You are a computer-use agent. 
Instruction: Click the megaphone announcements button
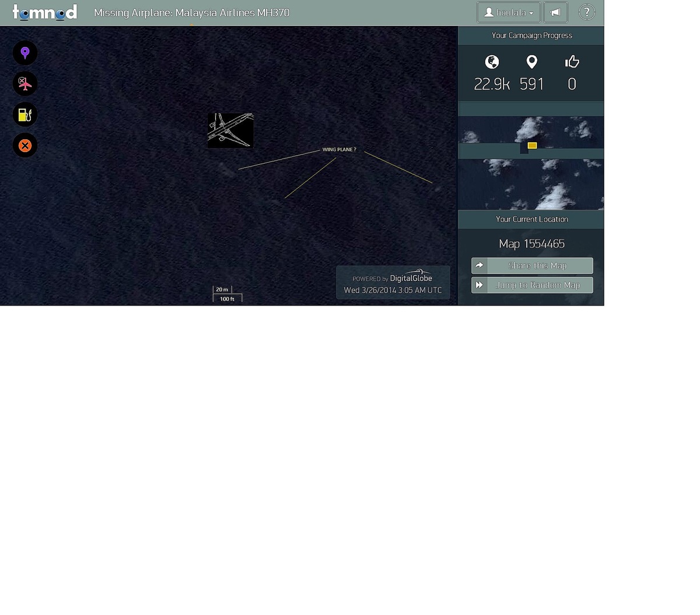(555, 12)
